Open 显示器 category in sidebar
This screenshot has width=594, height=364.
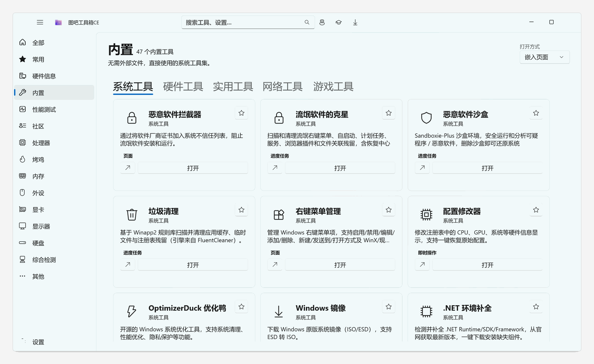coord(54,227)
